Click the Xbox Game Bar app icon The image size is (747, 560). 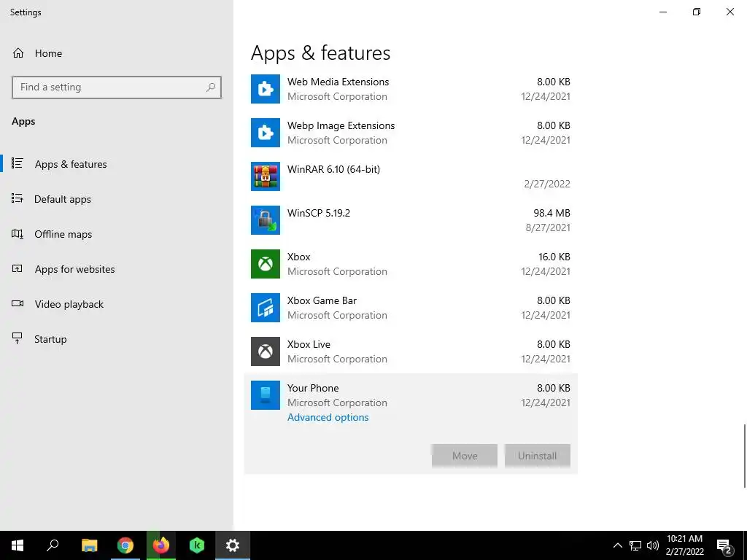266,308
